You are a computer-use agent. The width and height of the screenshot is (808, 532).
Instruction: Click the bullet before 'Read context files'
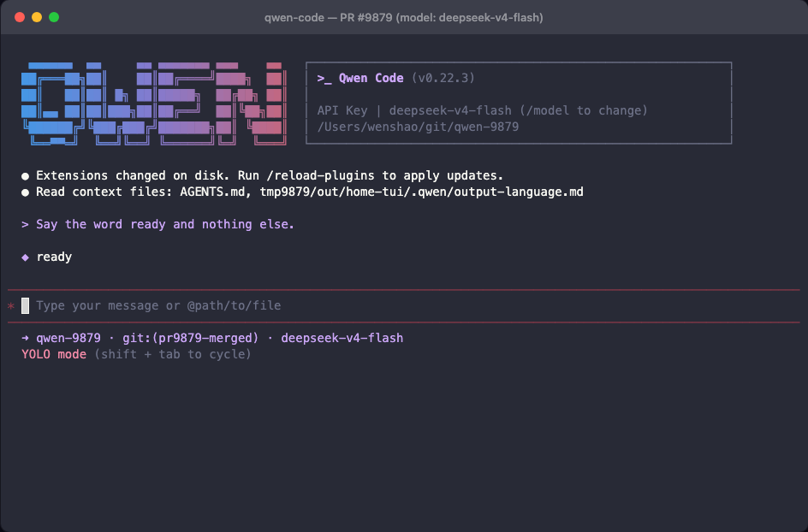pyautogui.click(x=26, y=192)
